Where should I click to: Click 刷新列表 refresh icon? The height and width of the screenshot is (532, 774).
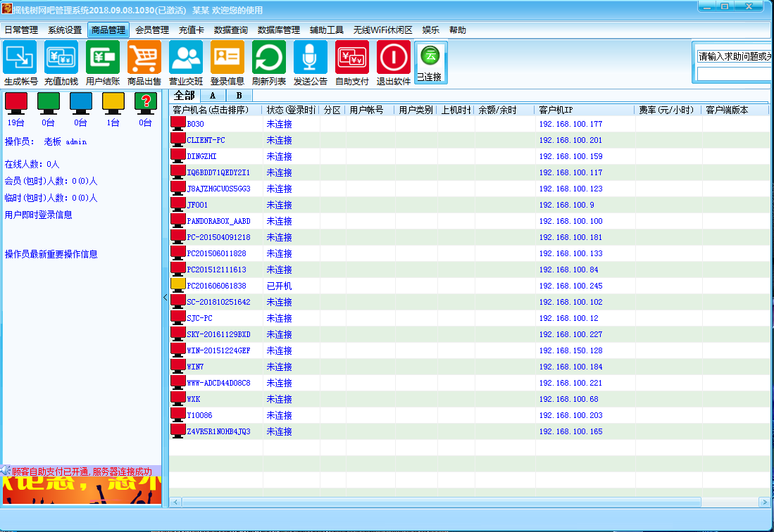269,58
